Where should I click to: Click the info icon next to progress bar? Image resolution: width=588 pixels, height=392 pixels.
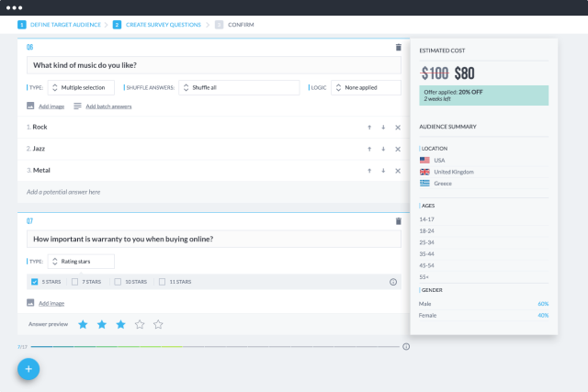tap(406, 347)
